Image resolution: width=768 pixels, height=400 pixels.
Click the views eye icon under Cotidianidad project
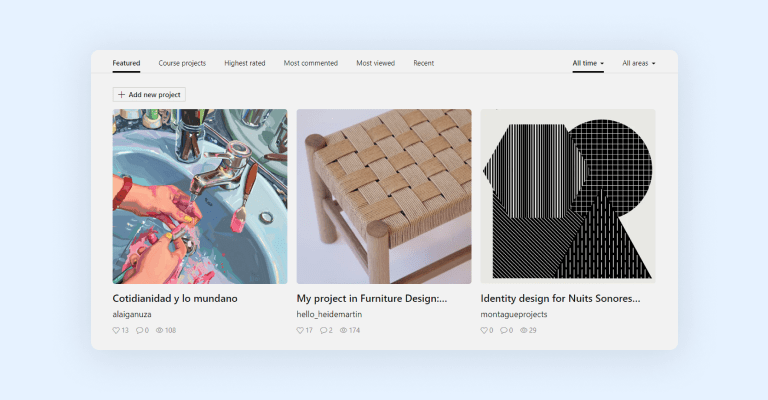pos(160,330)
